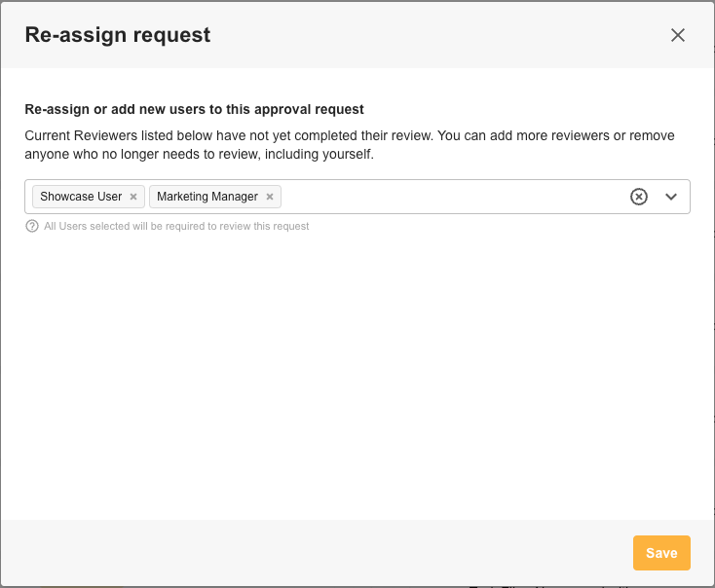The width and height of the screenshot is (715, 588).
Task: Remove Marketing Manager from reviewers
Action: [x=270, y=197]
